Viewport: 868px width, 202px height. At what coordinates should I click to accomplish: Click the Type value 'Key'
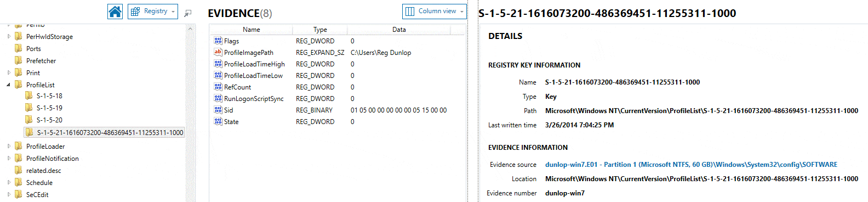pyautogui.click(x=551, y=97)
